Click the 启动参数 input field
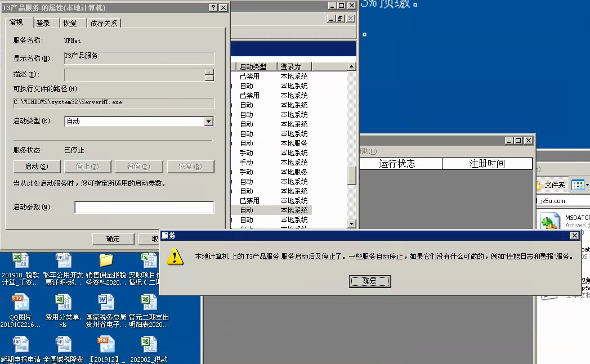 coord(145,207)
